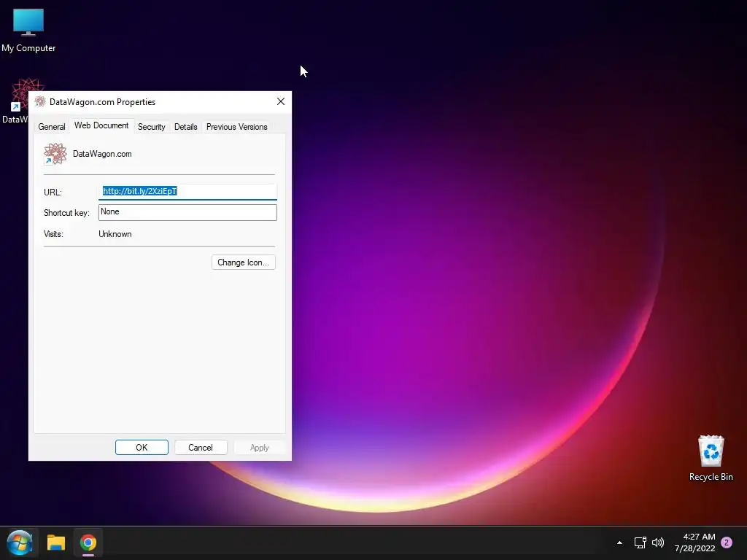Click the DataWagon.com Properties title text
The image size is (747, 560).
pos(102,102)
